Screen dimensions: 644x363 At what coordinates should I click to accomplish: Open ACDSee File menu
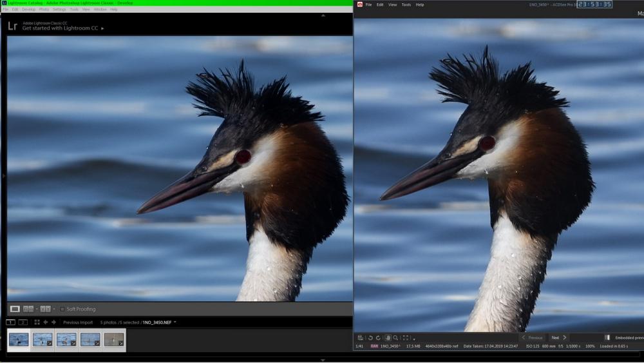pyautogui.click(x=368, y=5)
